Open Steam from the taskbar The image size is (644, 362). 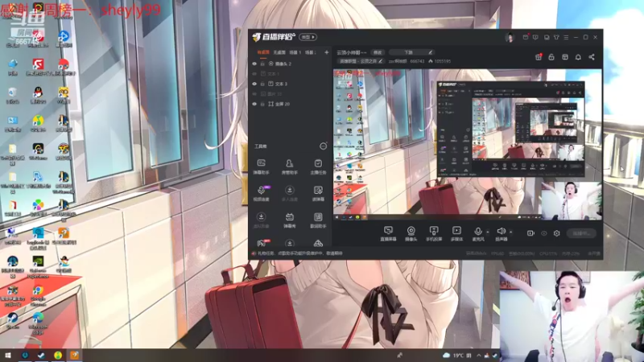point(41,356)
